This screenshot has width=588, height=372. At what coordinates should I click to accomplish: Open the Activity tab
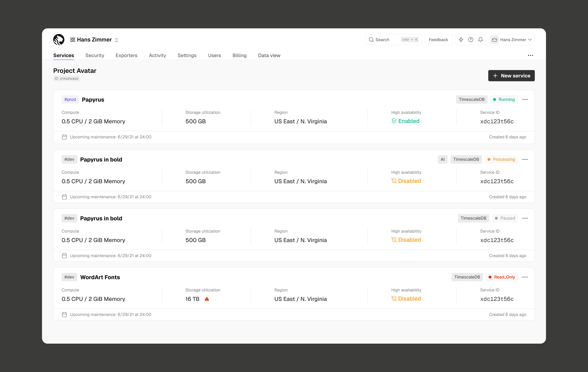[x=157, y=56]
